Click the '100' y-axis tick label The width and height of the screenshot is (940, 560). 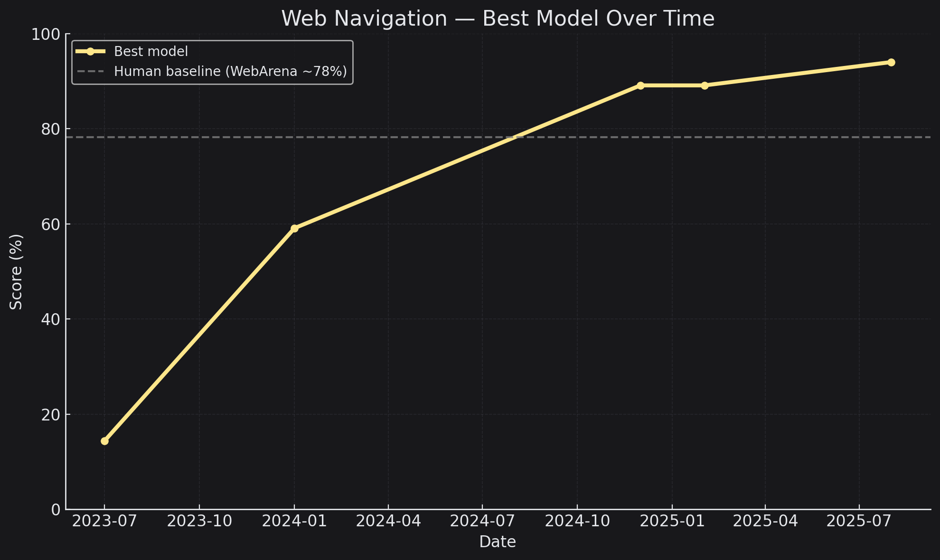pyautogui.click(x=47, y=34)
